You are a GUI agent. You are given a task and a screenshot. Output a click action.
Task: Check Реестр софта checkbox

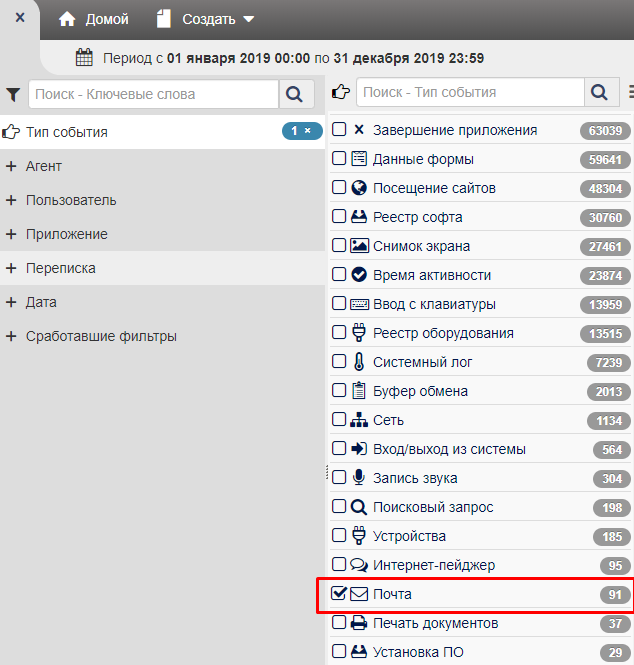(339, 216)
